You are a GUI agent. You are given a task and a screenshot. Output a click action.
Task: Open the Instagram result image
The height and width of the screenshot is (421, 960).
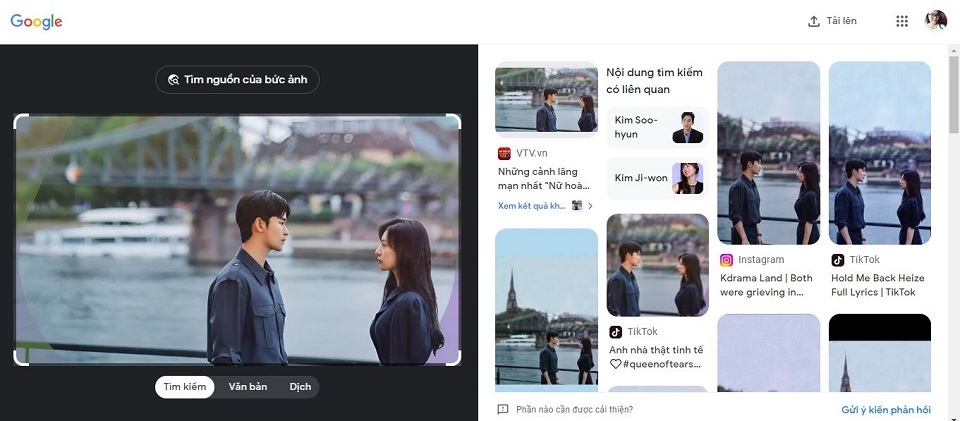(x=768, y=153)
